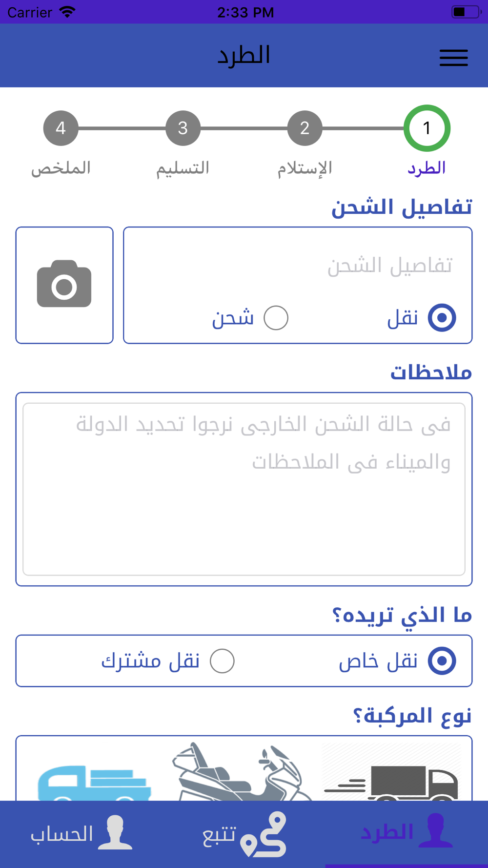
Task: Choose the motorcycle vehicle type
Action: pos(242,772)
